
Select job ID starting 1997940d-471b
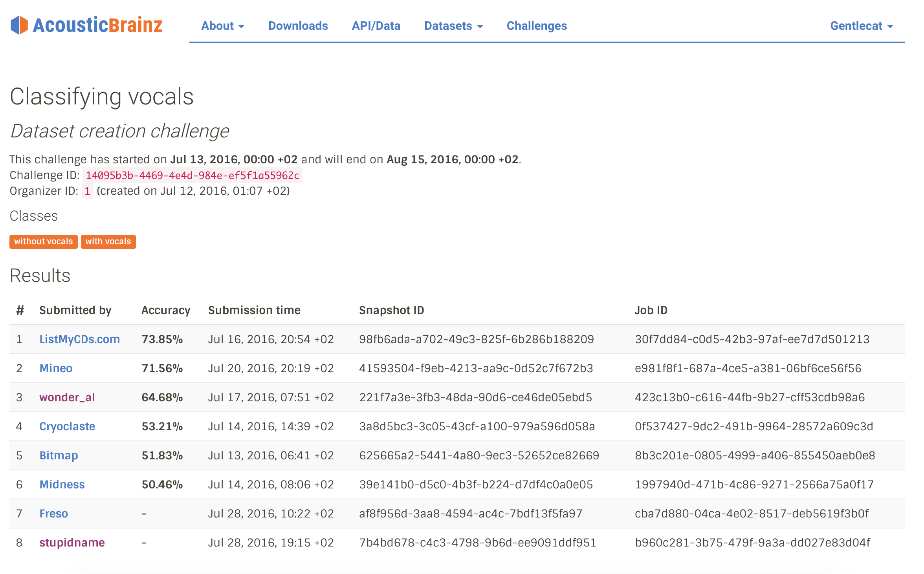coord(754,484)
